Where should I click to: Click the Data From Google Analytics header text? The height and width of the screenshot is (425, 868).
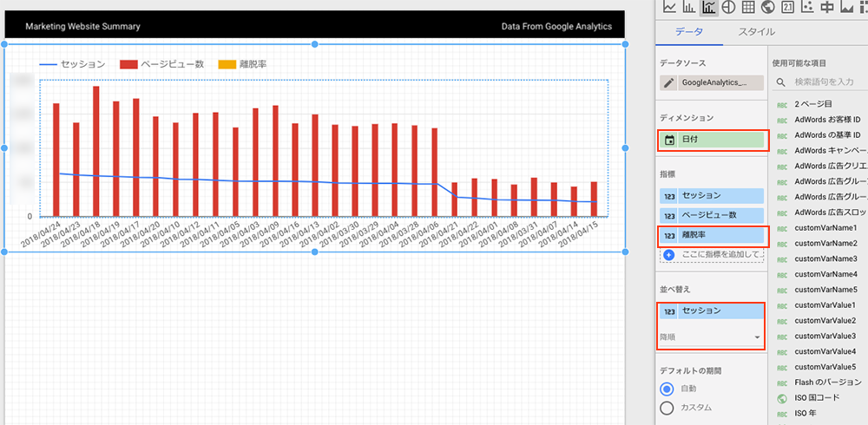tap(556, 27)
